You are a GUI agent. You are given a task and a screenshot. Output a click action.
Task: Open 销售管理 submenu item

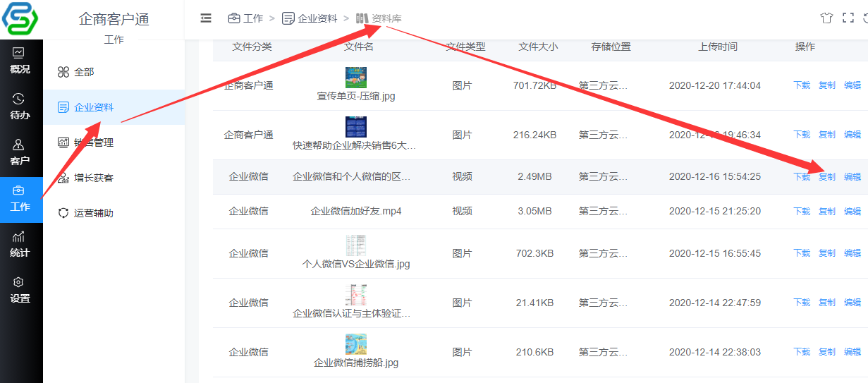[114, 142]
